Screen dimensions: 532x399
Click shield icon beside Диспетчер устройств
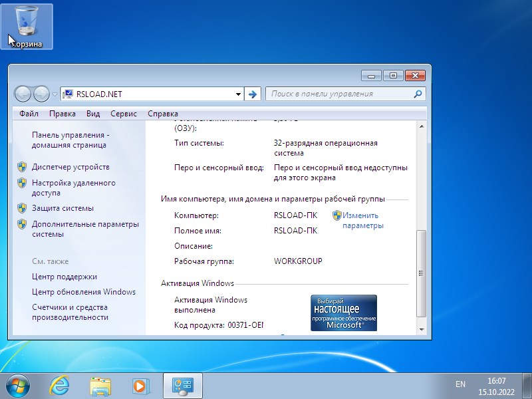pyautogui.click(x=22, y=167)
